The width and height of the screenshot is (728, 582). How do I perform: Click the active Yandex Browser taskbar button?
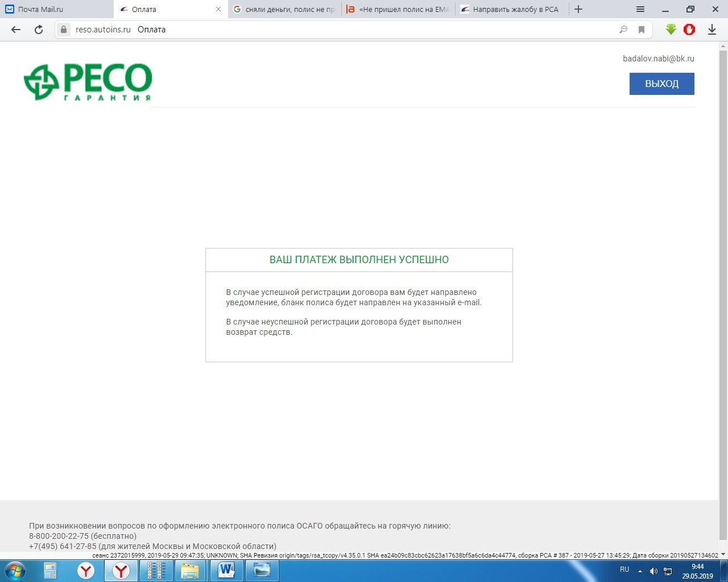click(x=121, y=570)
